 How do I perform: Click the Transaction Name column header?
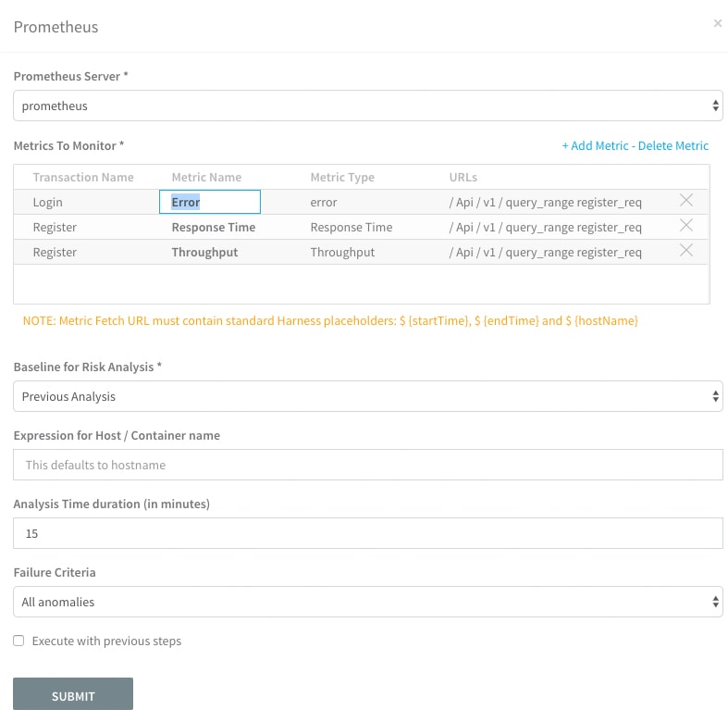[x=83, y=177]
